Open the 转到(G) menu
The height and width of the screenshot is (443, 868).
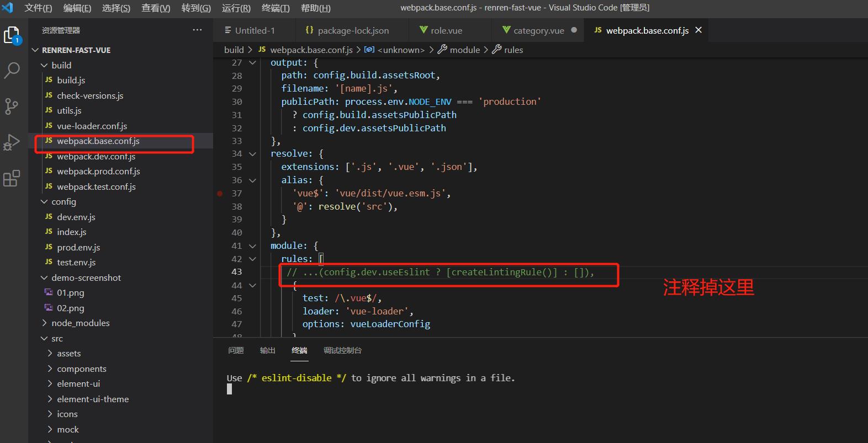pos(196,8)
